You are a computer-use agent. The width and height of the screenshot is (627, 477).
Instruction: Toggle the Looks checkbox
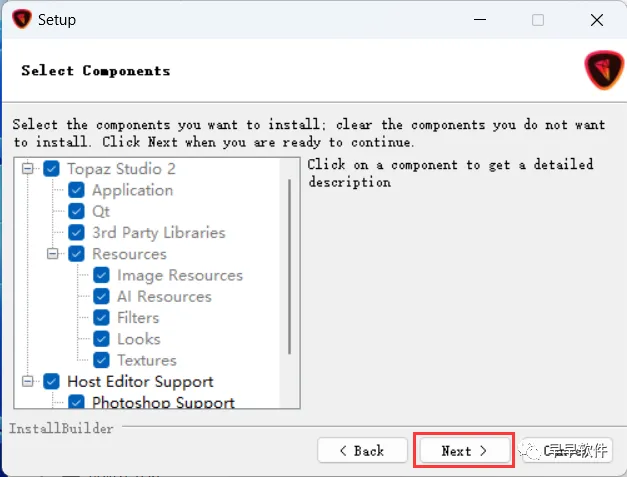(x=101, y=339)
